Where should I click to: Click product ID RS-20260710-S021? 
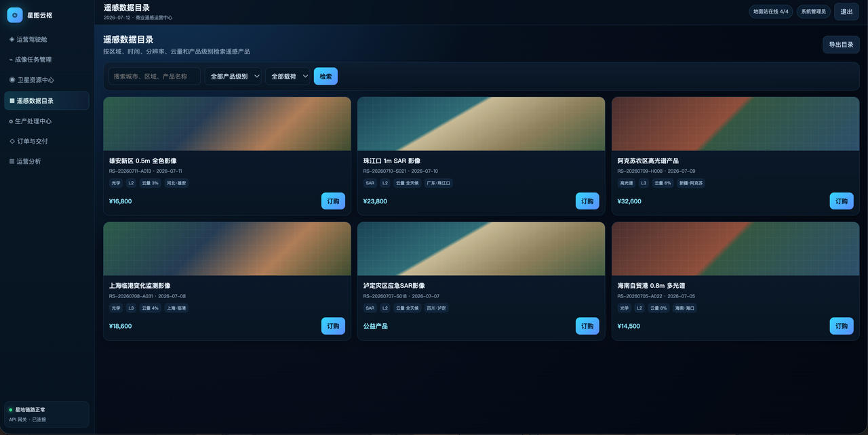(x=384, y=171)
